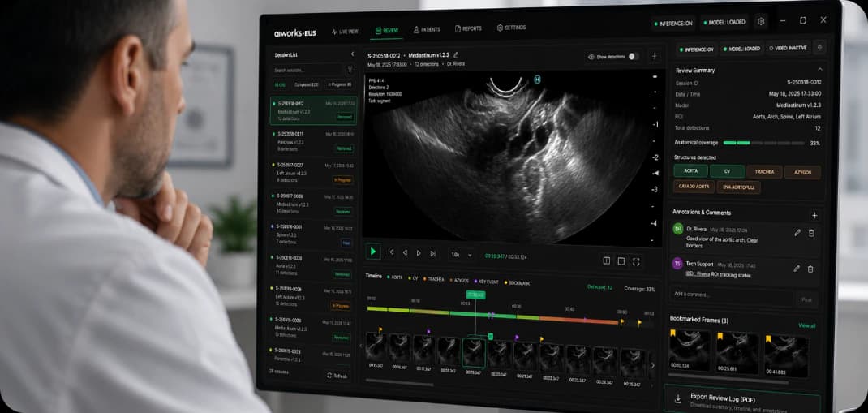Toggle the Inference On chip in side panel
This screenshot has height=413, width=868.
pos(696,49)
